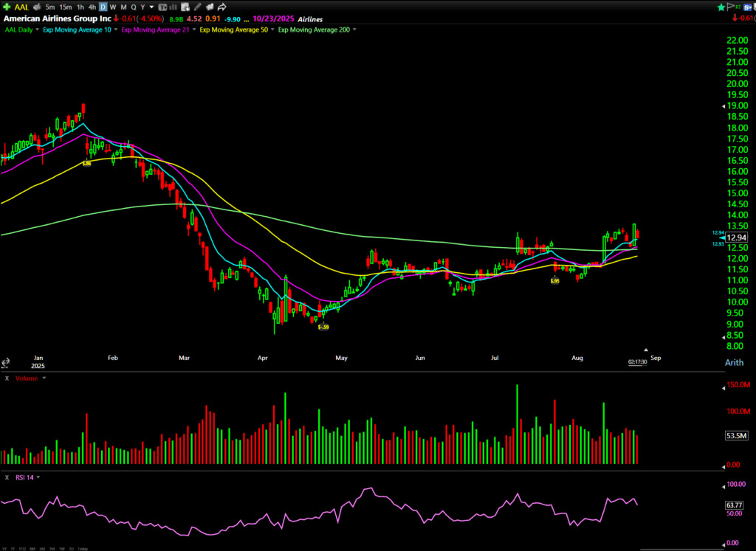The height and width of the screenshot is (551, 756).
Task: Click the blue S dropdown icon
Action: pyautogui.click(x=748, y=7)
